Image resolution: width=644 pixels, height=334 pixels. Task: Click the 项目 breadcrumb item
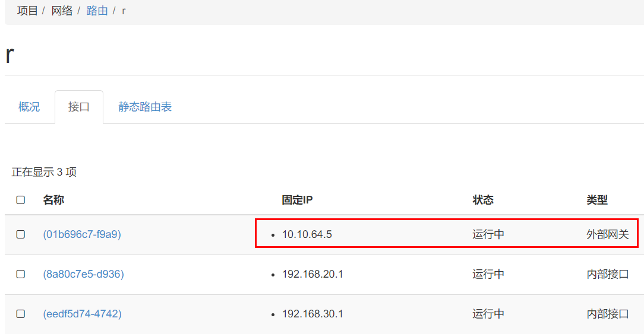27,11
